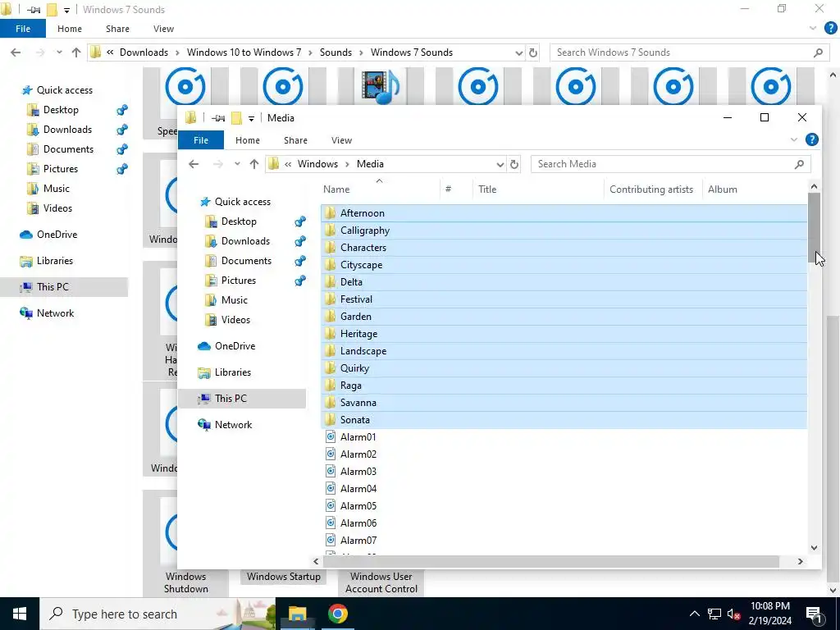840x630 pixels.
Task: Open File Explorer from the taskbar
Action: pyautogui.click(x=297, y=614)
